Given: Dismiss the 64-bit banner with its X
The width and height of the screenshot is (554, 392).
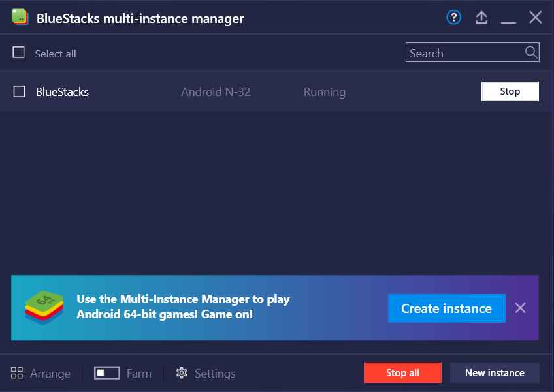Looking at the screenshot, I should (520, 308).
